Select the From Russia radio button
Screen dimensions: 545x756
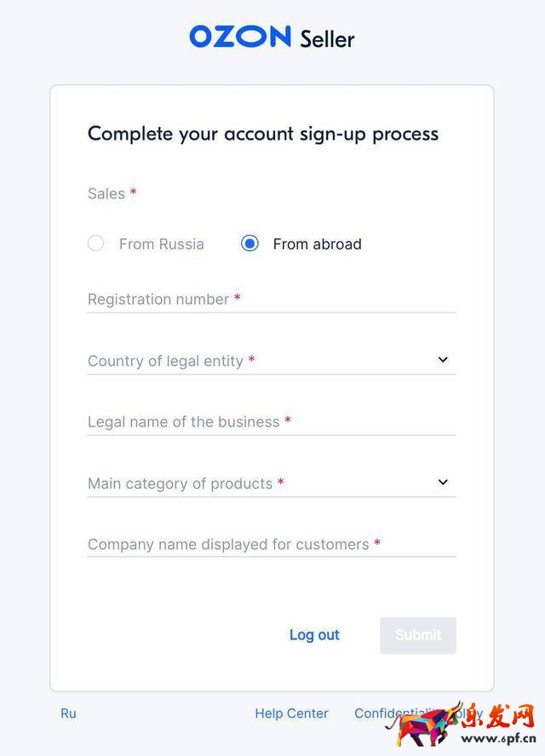pyautogui.click(x=96, y=244)
